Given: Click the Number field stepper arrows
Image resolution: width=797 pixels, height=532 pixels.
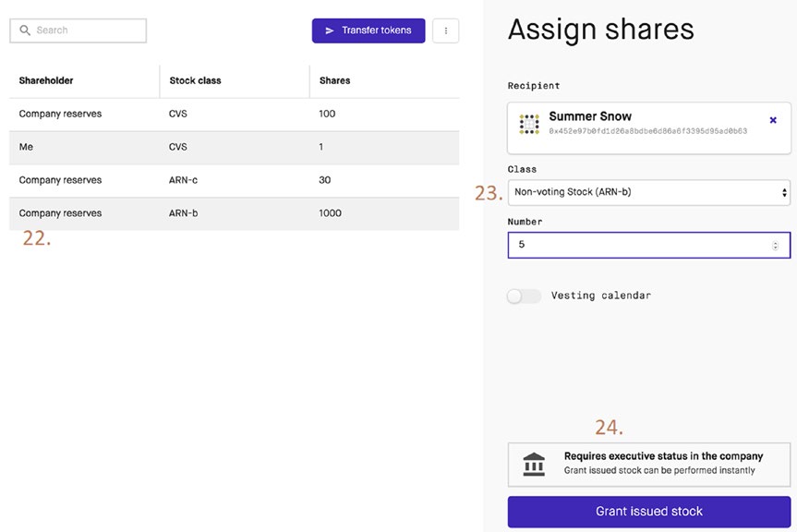Looking at the screenshot, I should click(x=775, y=245).
